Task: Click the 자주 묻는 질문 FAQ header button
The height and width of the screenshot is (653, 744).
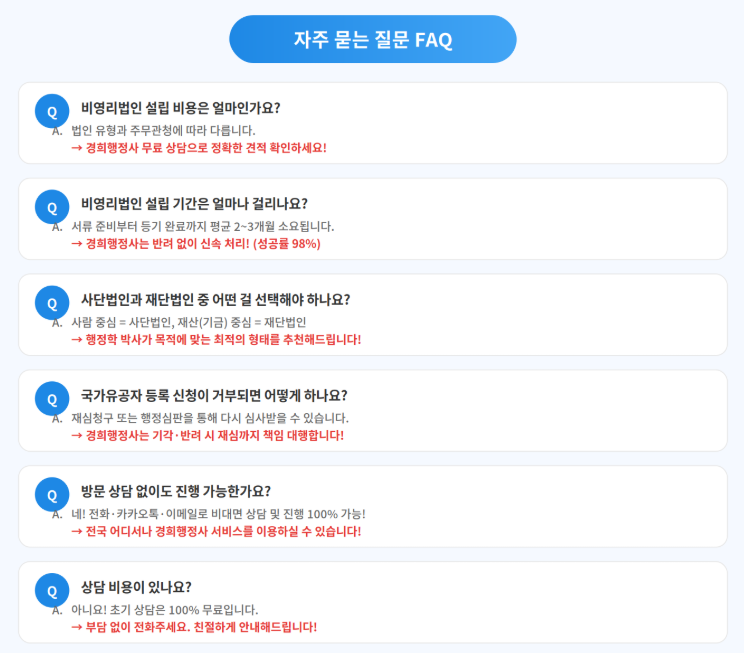Action: coord(372,40)
